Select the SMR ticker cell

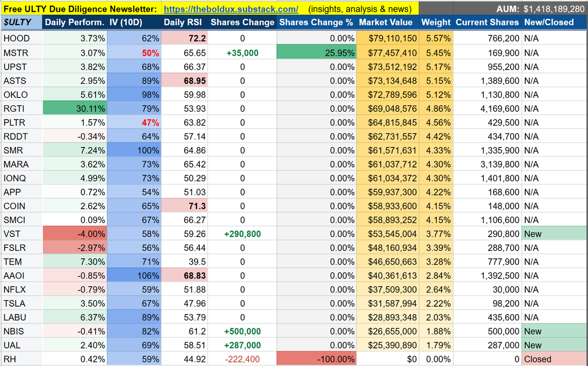(21, 150)
